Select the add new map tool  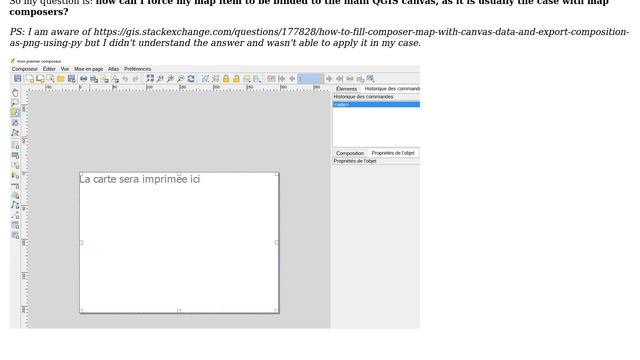(x=15, y=145)
